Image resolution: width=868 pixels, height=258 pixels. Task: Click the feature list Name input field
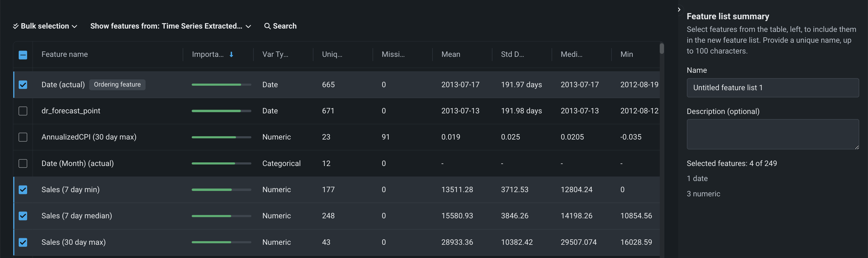point(772,88)
